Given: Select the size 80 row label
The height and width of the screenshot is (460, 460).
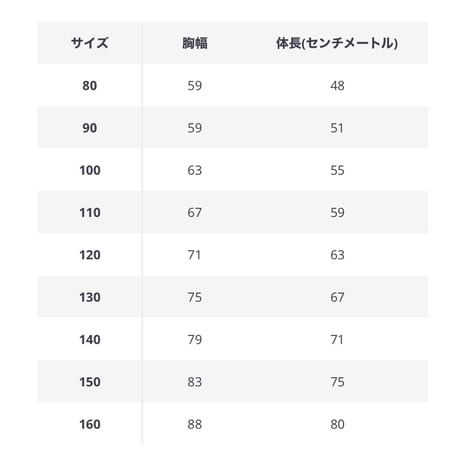Looking at the screenshot, I should click(x=90, y=86).
